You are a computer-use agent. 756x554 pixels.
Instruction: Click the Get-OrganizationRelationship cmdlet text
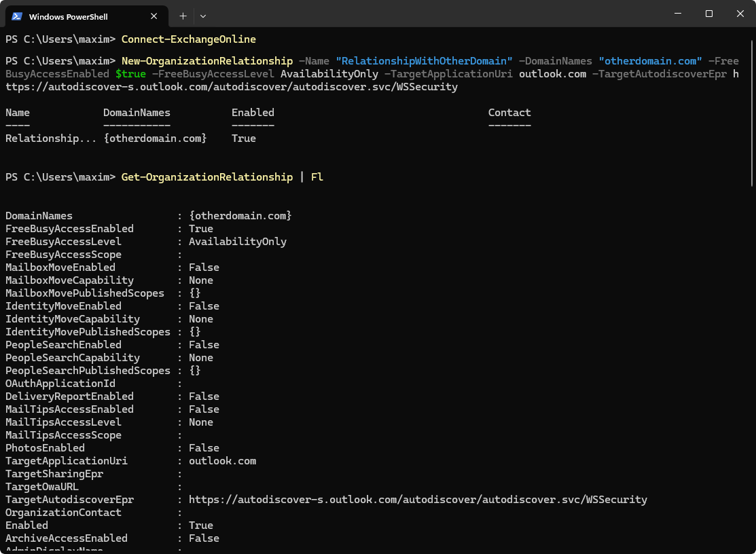coord(206,177)
